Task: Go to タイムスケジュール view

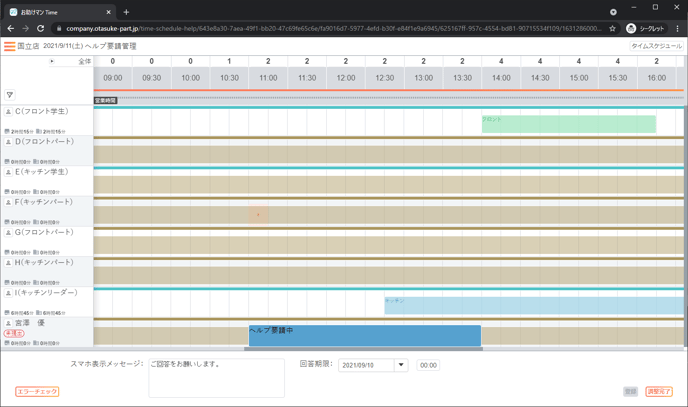Action: [x=656, y=46]
